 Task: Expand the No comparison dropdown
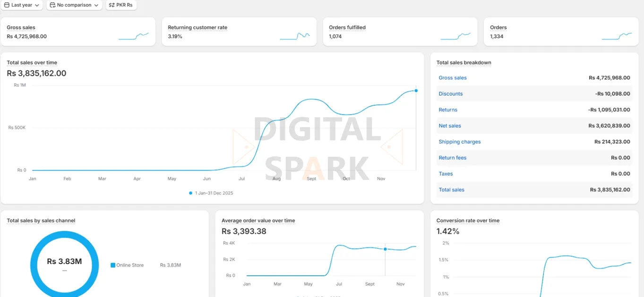(73, 5)
